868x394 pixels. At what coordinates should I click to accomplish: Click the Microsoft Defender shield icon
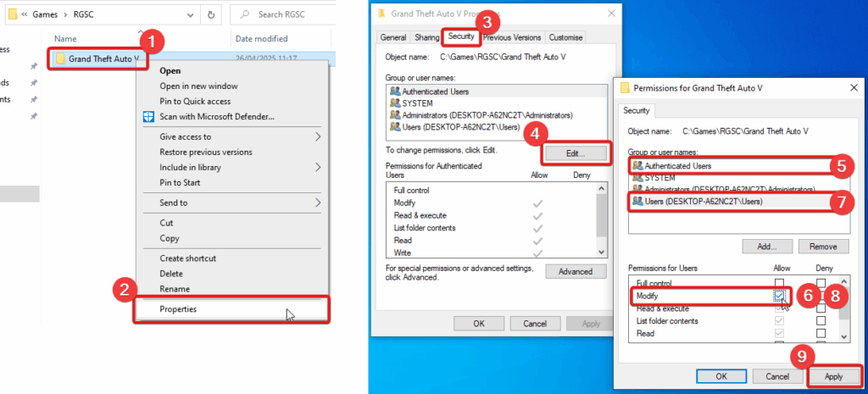pyautogui.click(x=148, y=117)
